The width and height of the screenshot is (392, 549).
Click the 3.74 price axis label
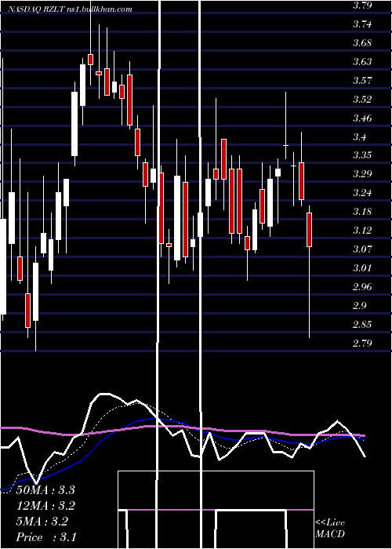(x=362, y=24)
